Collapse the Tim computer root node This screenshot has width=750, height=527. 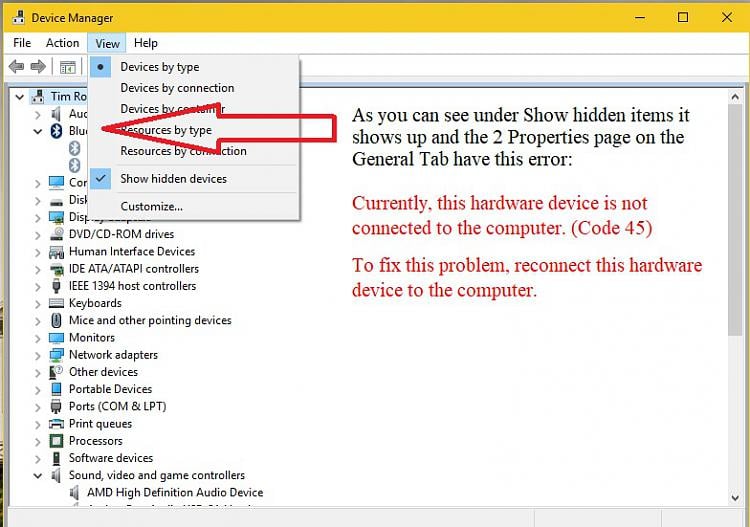20,97
